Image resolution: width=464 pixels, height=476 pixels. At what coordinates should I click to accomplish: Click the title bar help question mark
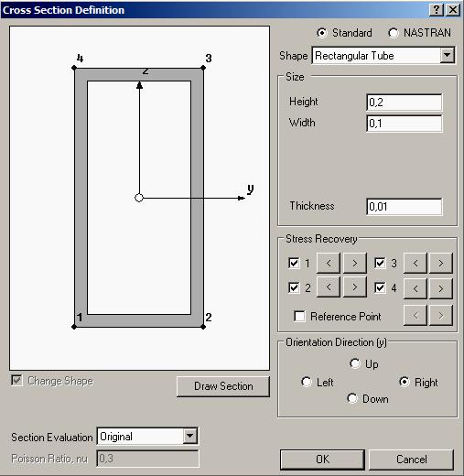437,10
